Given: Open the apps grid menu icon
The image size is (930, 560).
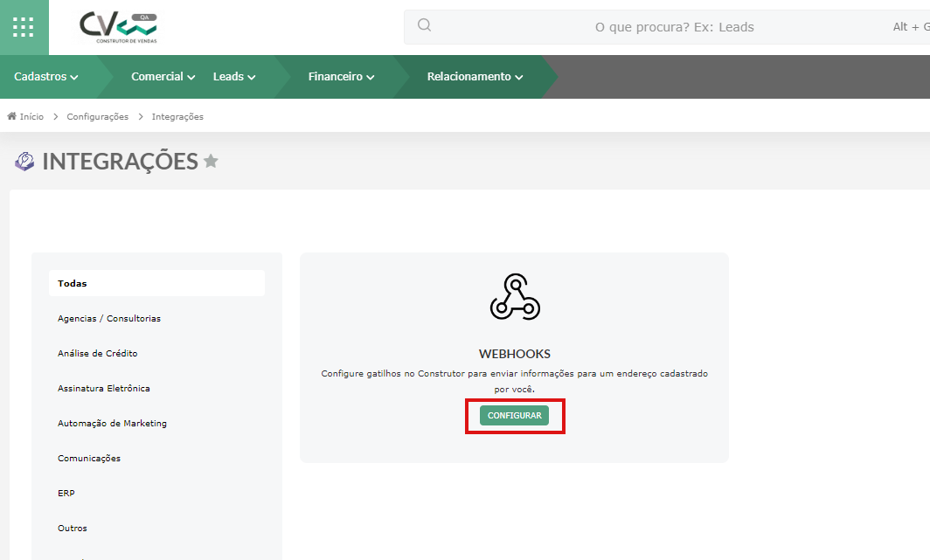Looking at the screenshot, I should tap(24, 27).
